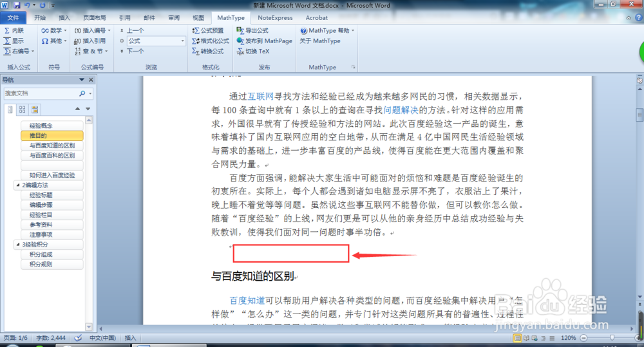Open the 问题解决 hyperlink in the document
Viewport: 644px width, 347px height.
click(x=401, y=110)
